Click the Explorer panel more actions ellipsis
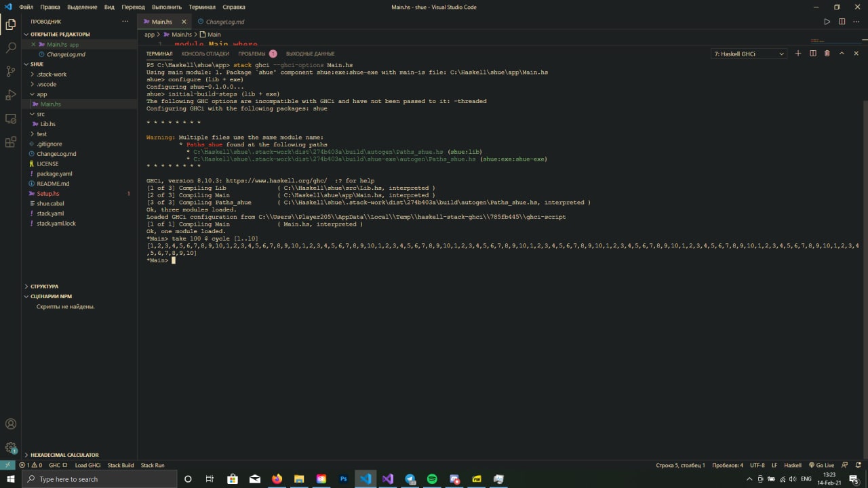 (124, 22)
